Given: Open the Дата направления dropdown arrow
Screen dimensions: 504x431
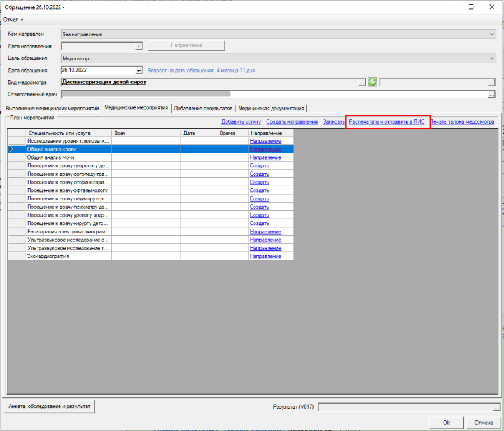Looking at the screenshot, I should (x=138, y=46).
